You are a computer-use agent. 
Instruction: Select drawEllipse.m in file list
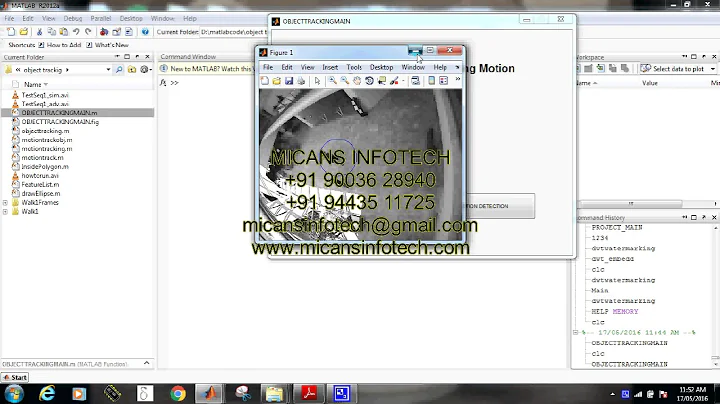pos(41,193)
